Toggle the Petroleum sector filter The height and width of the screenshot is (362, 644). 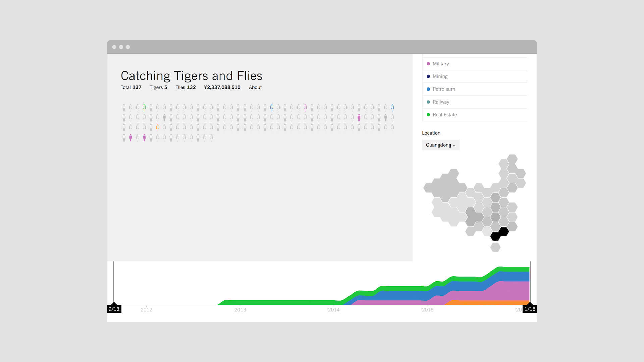pyautogui.click(x=474, y=89)
